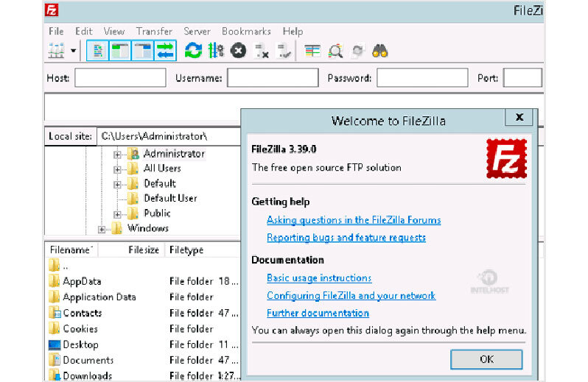Open the View menu

[x=114, y=31]
